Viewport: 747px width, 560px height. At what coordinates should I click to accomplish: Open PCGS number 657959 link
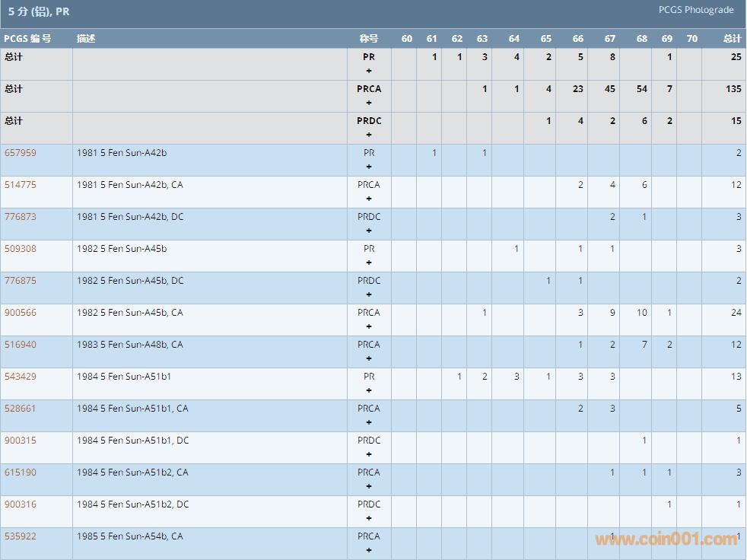20,153
